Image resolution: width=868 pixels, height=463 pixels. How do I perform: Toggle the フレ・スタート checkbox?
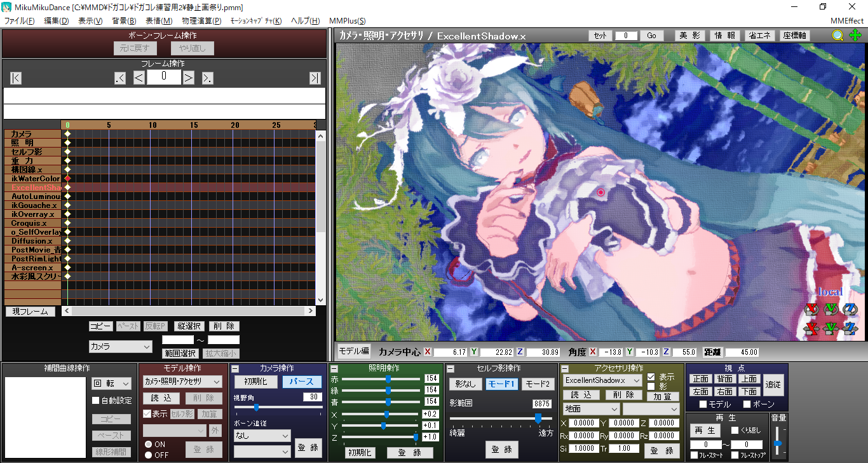694,455
